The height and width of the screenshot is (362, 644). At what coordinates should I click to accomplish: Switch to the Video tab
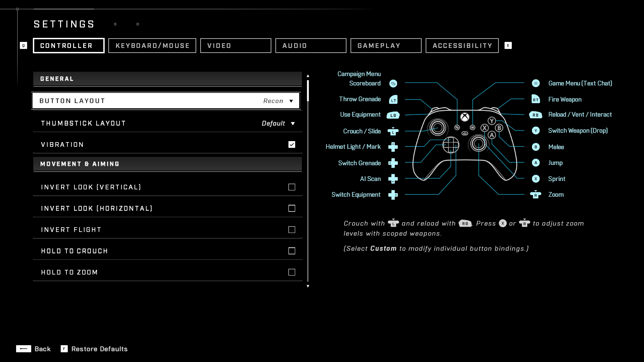[x=235, y=46]
